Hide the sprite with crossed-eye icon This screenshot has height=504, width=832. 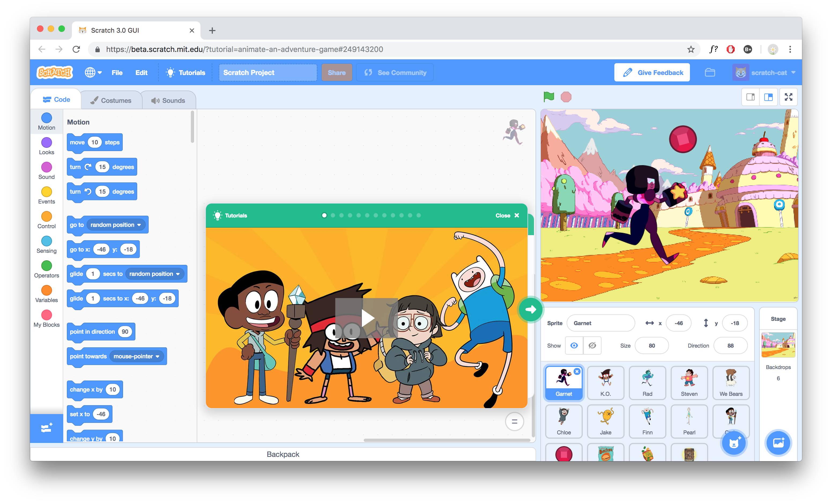592,345
